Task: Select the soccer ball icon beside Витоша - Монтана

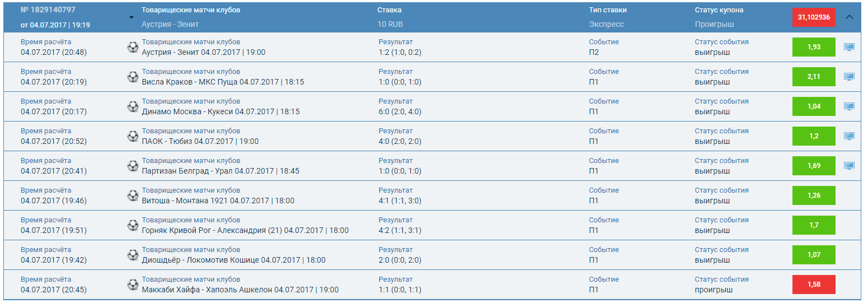Action: [x=133, y=195]
